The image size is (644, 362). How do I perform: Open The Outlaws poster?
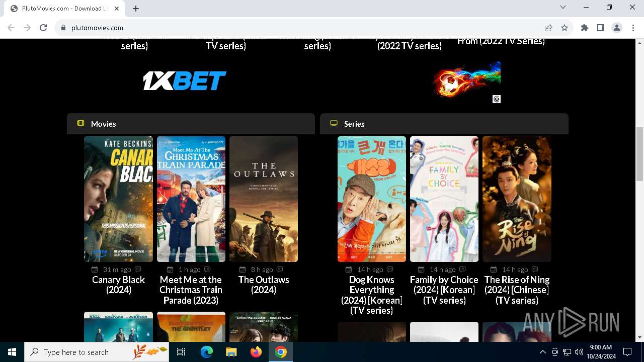264,199
